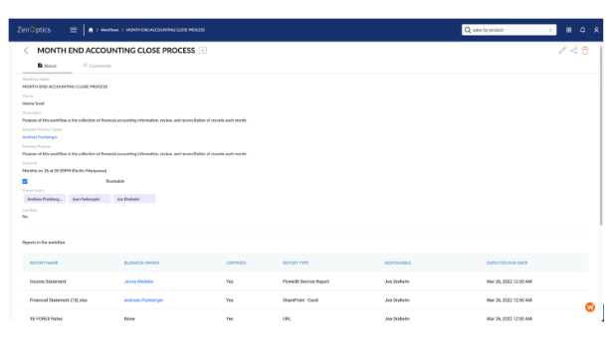Select the Andreas Pumberg... shared user chip
The image size is (616, 364).
(45, 199)
